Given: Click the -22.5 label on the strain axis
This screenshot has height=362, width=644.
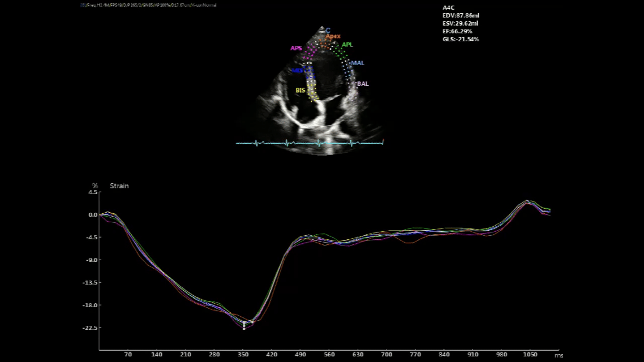Looking at the screenshot, I should coord(90,328).
